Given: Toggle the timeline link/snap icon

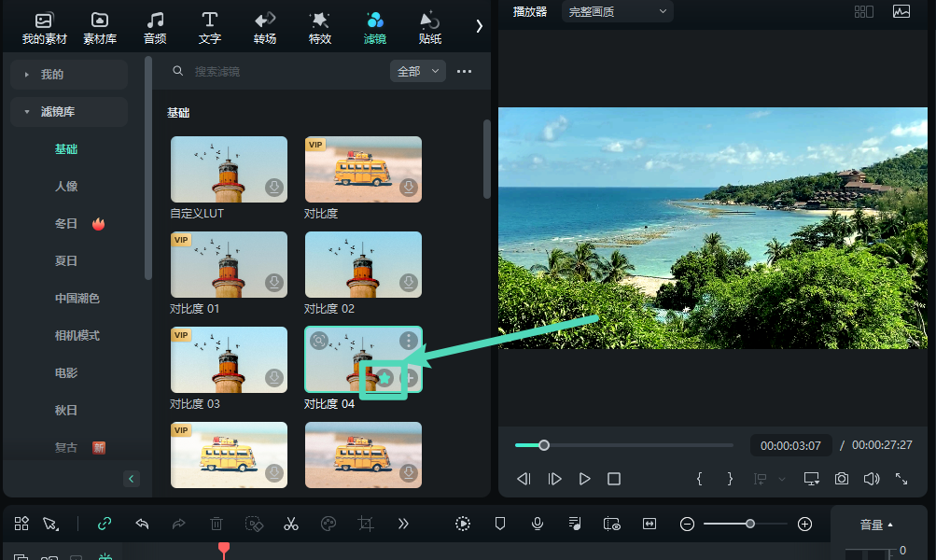Looking at the screenshot, I should click(105, 524).
